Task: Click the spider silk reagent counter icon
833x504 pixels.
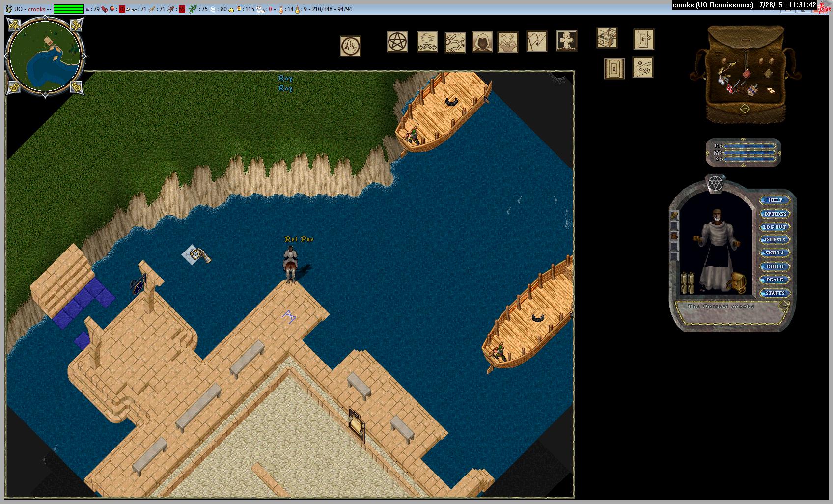Action: (213, 9)
